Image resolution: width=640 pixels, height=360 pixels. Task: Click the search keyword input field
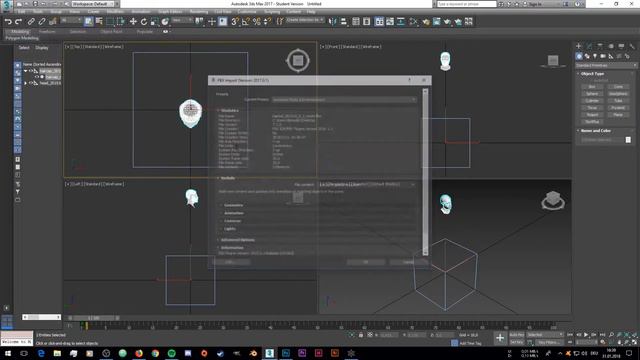(x=467, y=4)
